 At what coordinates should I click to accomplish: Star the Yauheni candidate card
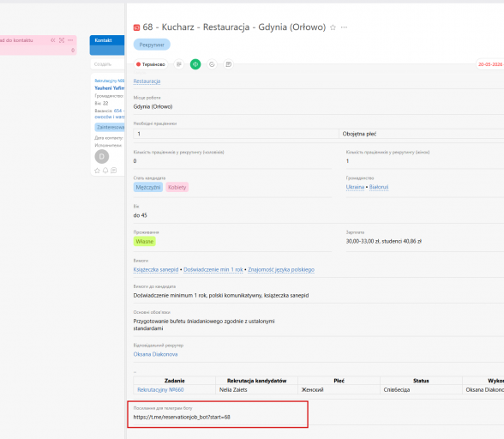pyautogui.click(x=97, y=171)
